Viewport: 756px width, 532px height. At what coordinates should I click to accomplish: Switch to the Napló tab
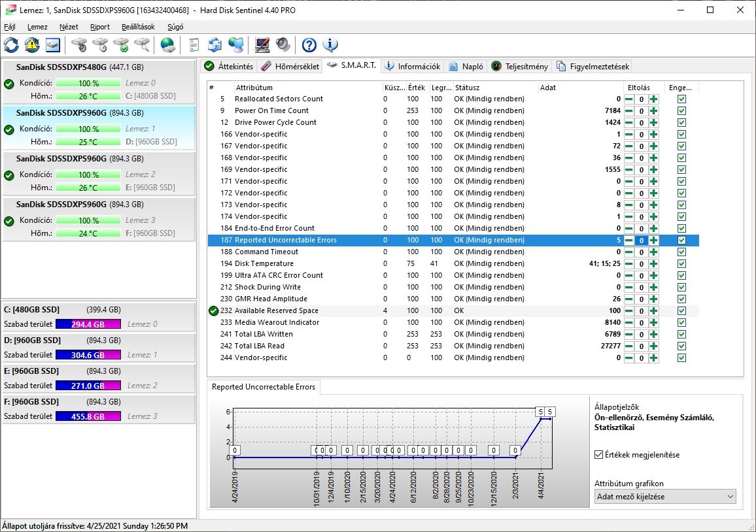tap(466, 67)
